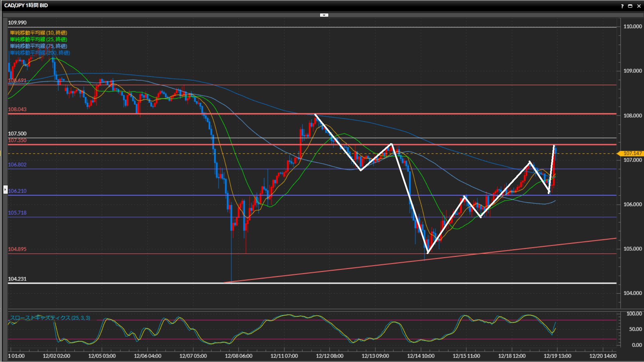Select the 104.231 white support line label

pyautogui.click(x=17, y=279)
